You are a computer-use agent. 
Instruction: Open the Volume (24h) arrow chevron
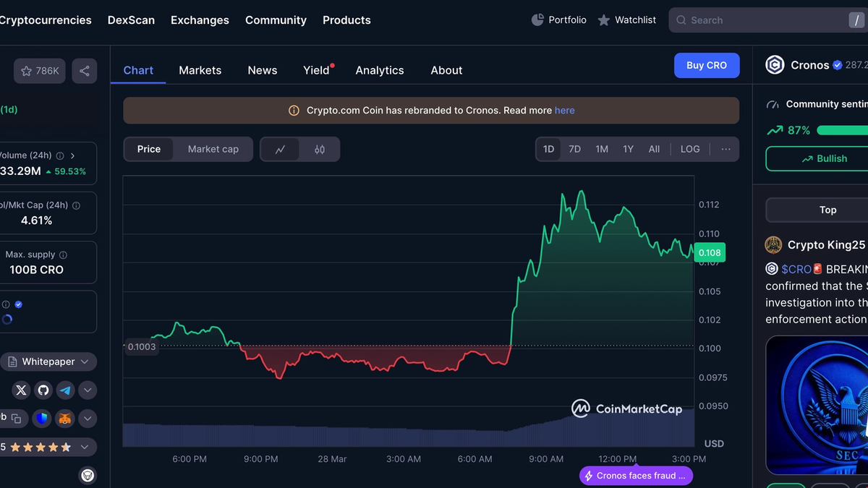click(73, 155)
